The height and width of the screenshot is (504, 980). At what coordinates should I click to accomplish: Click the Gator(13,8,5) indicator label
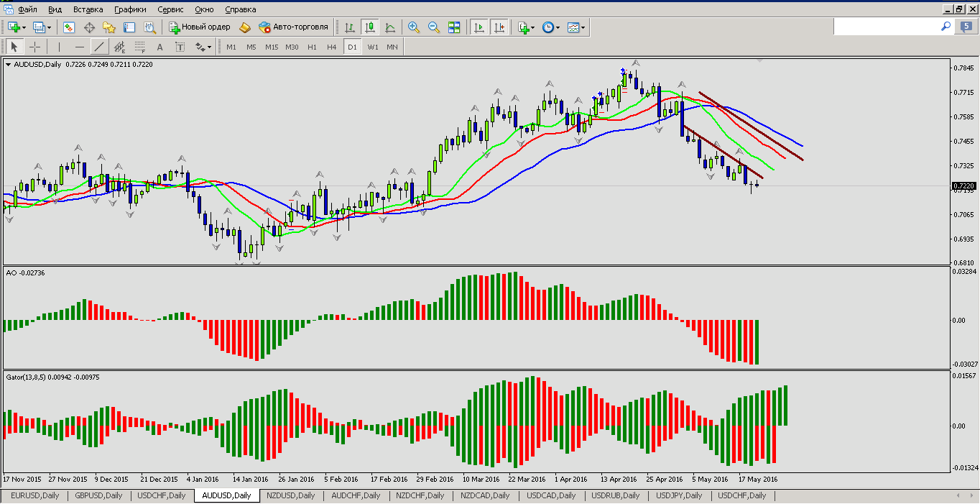click(x=52, y=377)
